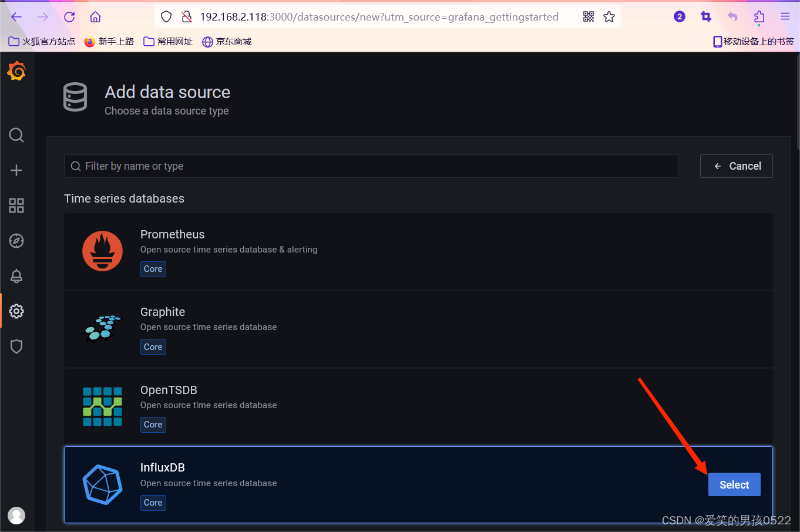Screen dimensions: 800x532
Task: Open the tracking protection shield panel
Action: point(166,16)
